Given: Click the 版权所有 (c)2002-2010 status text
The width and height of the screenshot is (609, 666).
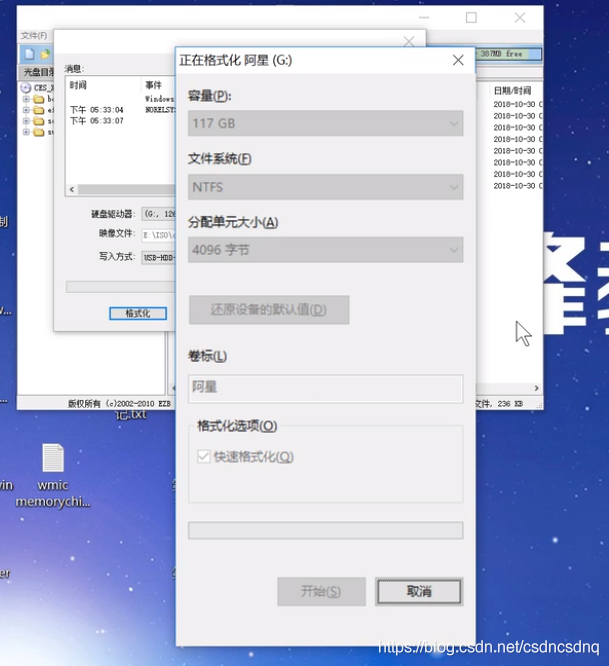Looking at the screenshot, I should click(x=119, y=404).
